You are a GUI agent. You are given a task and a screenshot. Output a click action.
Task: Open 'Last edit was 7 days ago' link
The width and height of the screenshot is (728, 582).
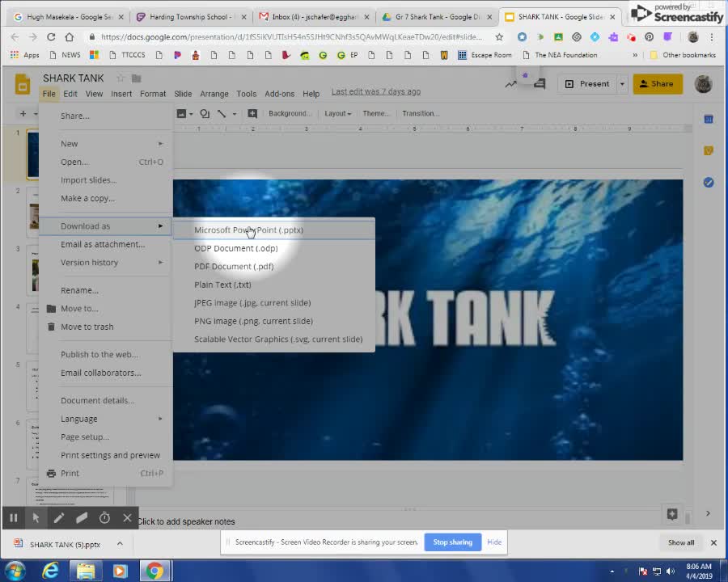click(x=375, y=91)
